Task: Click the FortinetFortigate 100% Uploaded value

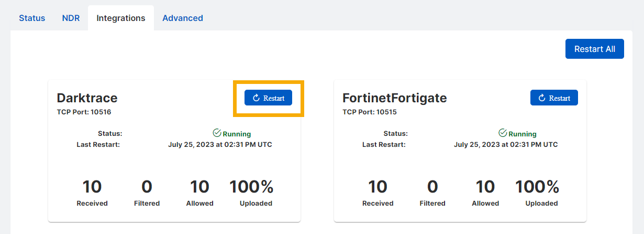Action: (x=537, y=187)
